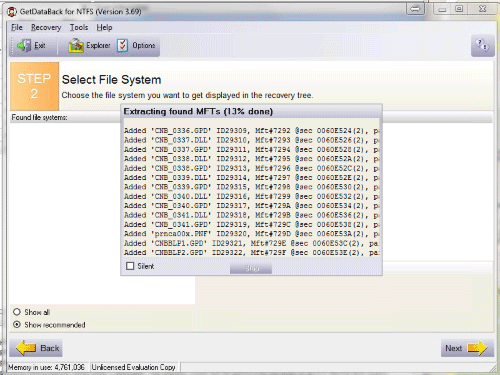Click the log line for CNB_0338.DLL
Screen dimensions: 500x375
[251, 159]
